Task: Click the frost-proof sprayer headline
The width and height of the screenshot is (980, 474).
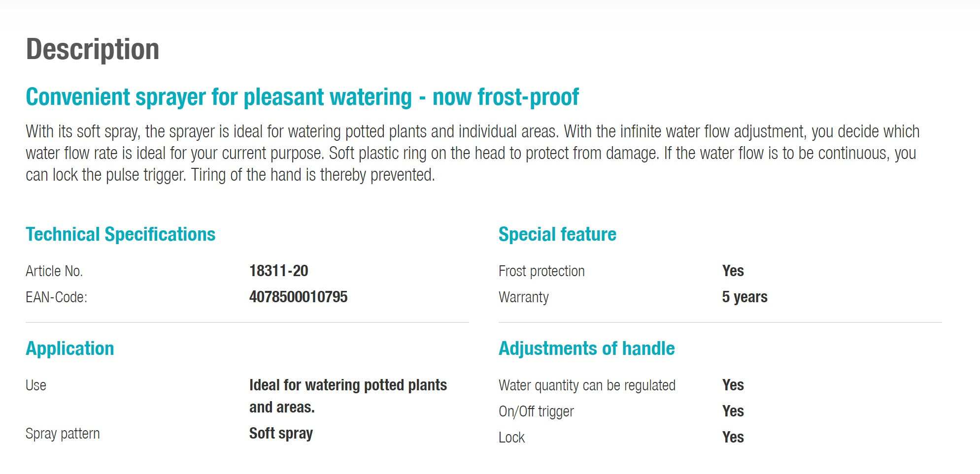Action: pyautogui.click(x=302, y=97)
